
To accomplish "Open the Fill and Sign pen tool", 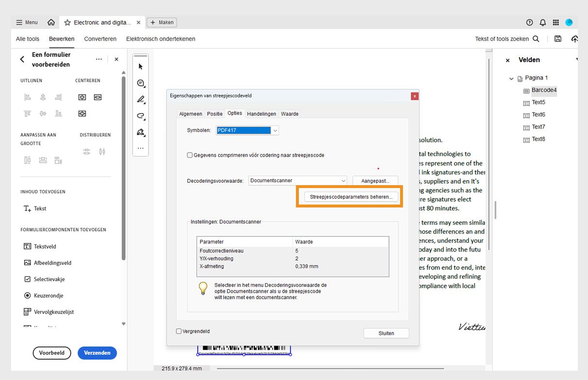I will click(x=140, y=132).
